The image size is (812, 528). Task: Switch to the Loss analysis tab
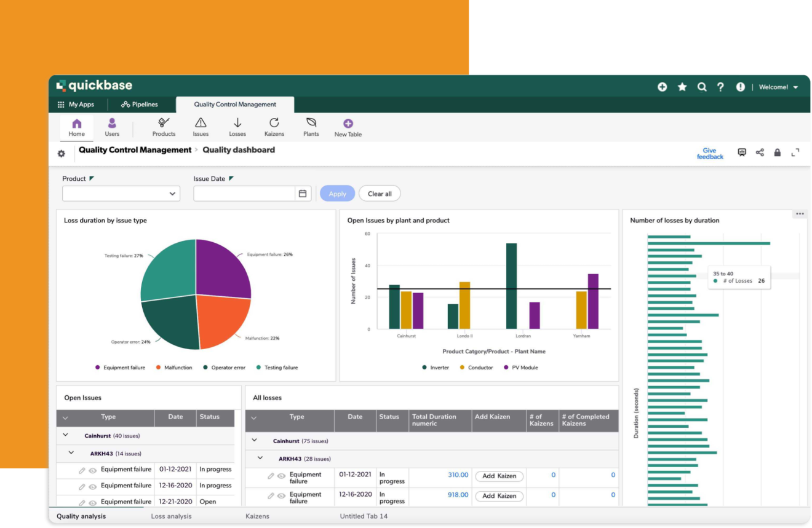[172, 516]
